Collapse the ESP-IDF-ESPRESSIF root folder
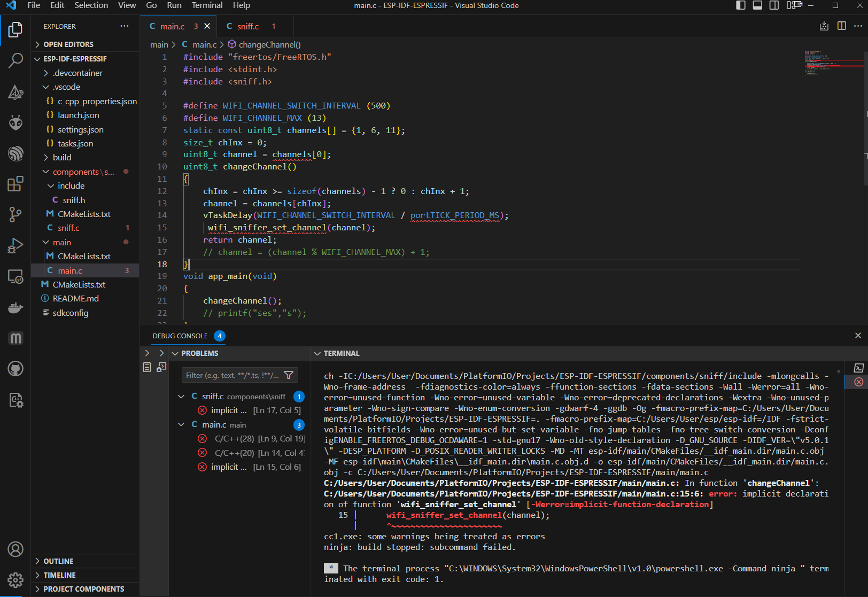 tap(86, 59)
